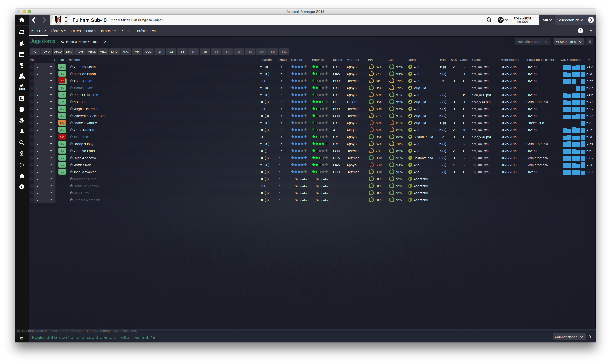
Task: Open the trophy competitions sidebar icon
Action: [22, 65]
